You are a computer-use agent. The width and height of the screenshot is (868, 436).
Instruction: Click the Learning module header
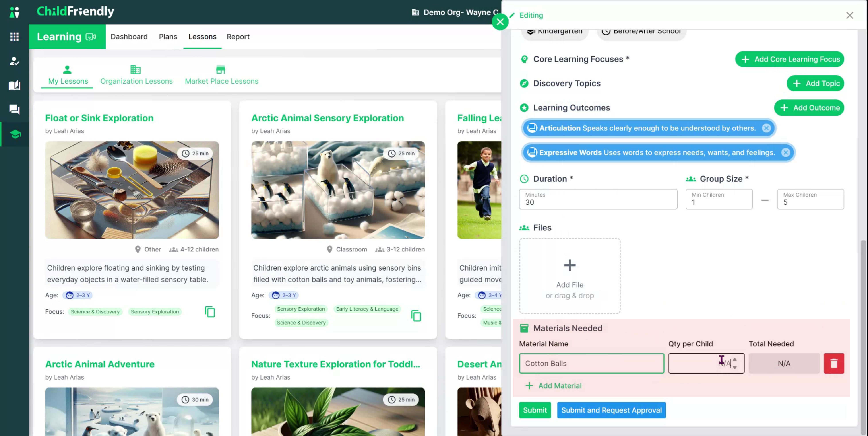coord(67,37)
